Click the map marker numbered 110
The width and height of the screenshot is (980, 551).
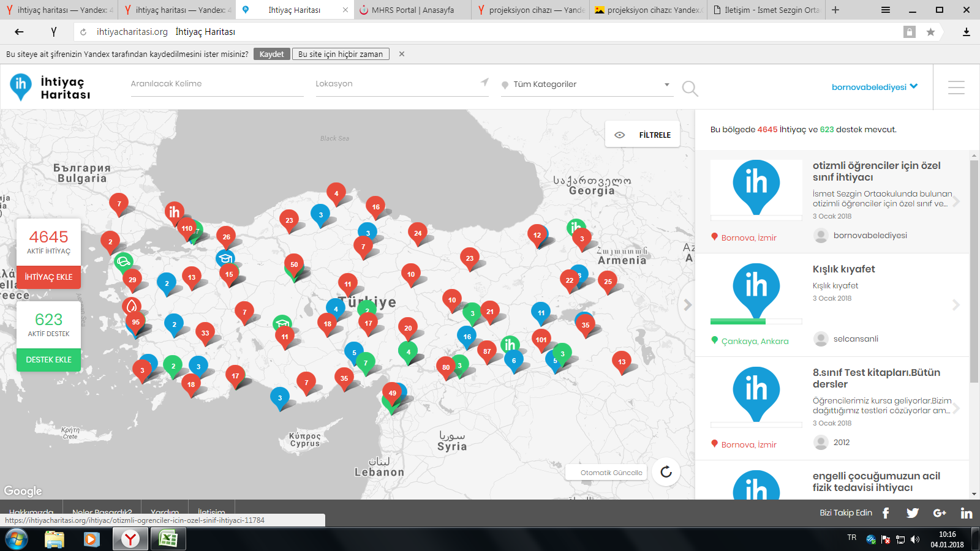187,229
